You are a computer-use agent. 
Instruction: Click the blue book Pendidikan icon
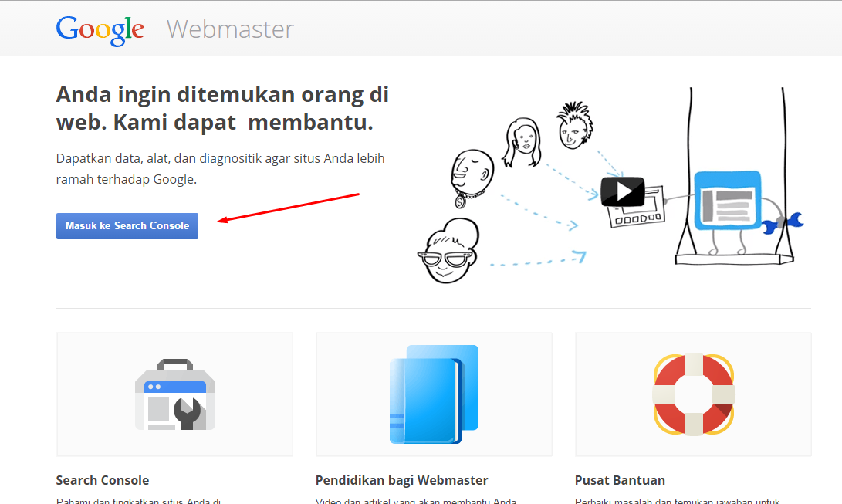coord(434,394)
